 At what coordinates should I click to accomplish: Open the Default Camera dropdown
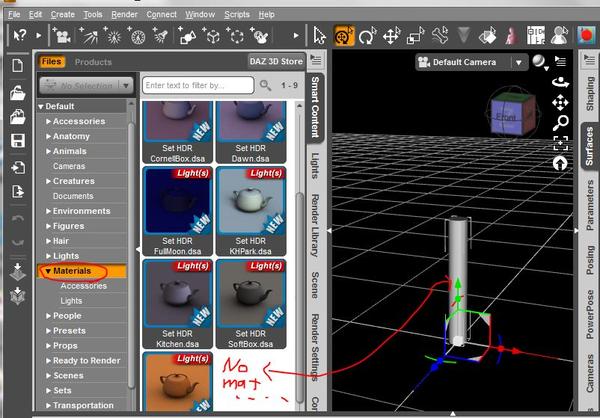click(472, 62)
